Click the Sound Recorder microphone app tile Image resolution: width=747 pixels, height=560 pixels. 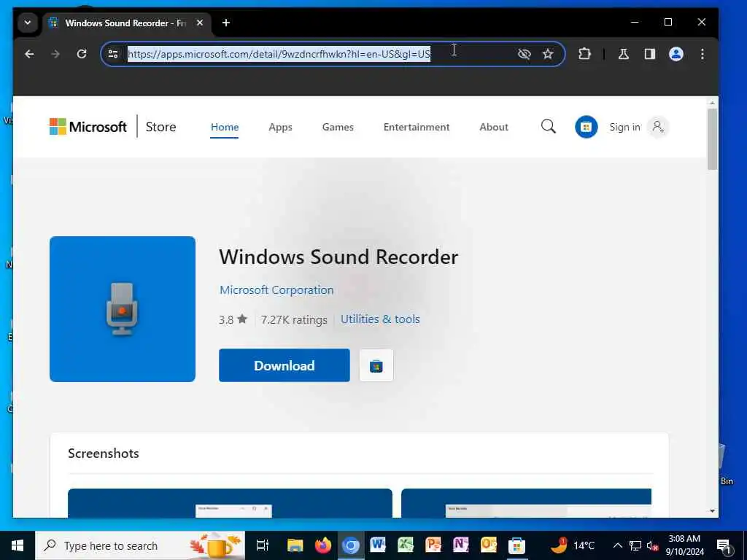[x=123, y=309]
